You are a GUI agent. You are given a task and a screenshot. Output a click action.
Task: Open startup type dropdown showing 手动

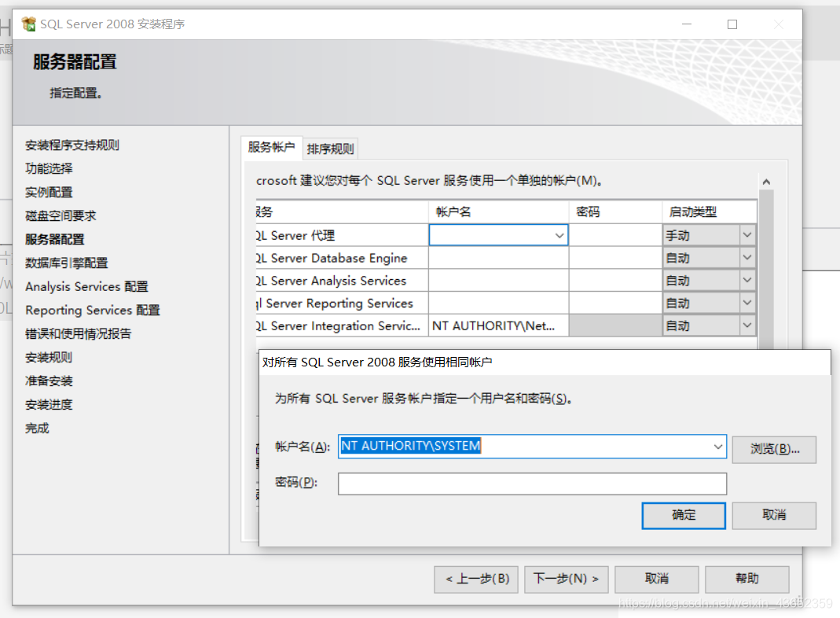tap(746, 235)
